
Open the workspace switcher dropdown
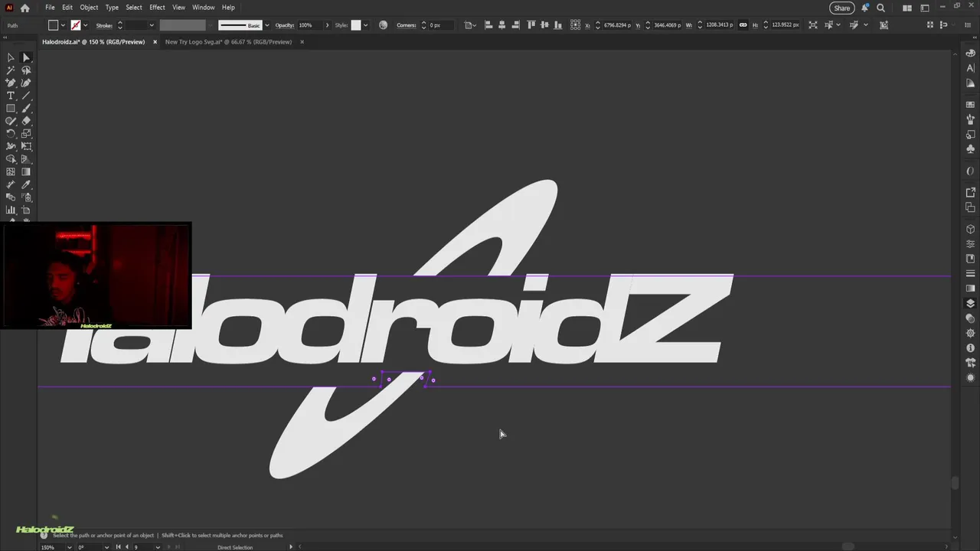tap(925, 8)
